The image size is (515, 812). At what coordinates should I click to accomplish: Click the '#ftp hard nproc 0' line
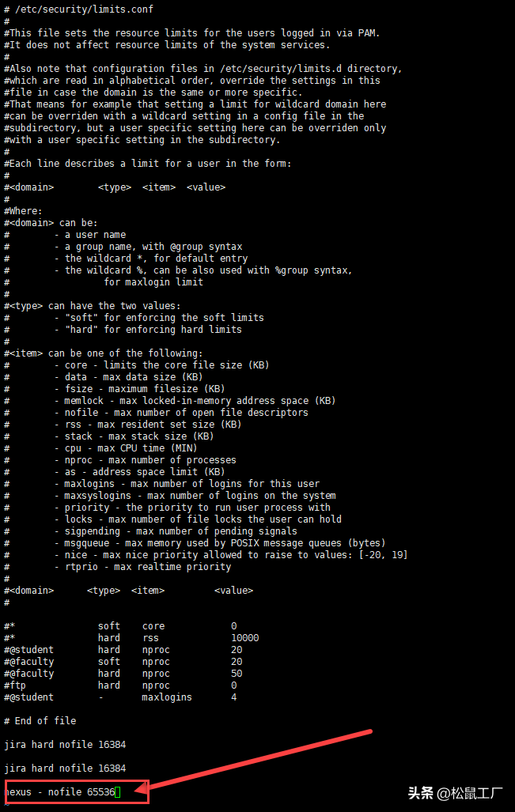pos(120,685)
